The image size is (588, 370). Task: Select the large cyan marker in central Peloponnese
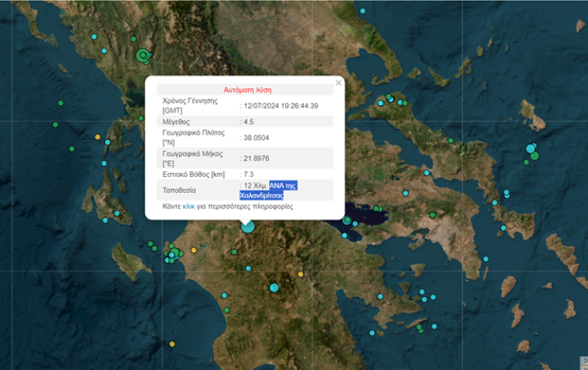pos(274,288)
